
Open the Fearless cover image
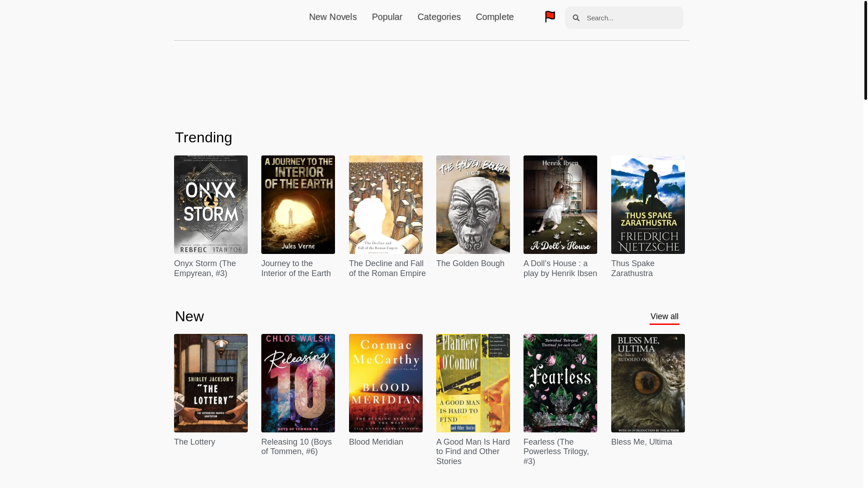tap(560, 383)
